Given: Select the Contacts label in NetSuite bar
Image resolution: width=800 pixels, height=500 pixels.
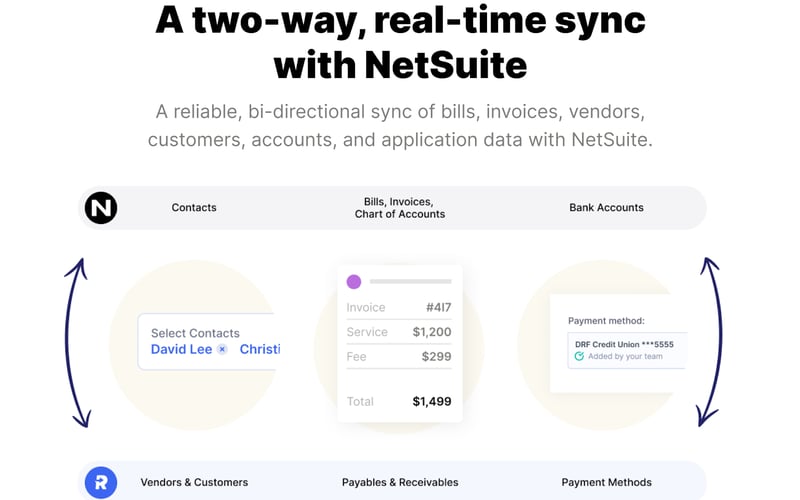Looking at the screenshot, I should (x=194, y=208).
